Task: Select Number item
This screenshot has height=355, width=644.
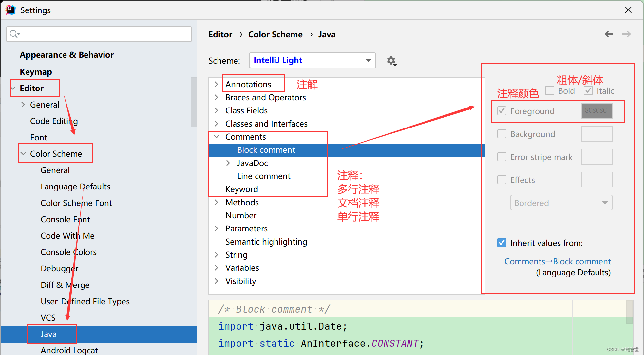Action: pyautogui.click(x=241, y=215)
